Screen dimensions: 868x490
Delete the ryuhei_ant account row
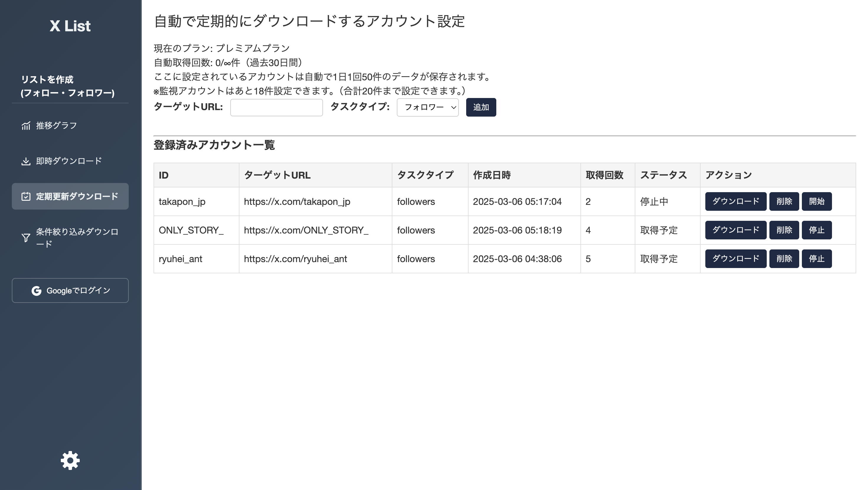coord(784,259)
